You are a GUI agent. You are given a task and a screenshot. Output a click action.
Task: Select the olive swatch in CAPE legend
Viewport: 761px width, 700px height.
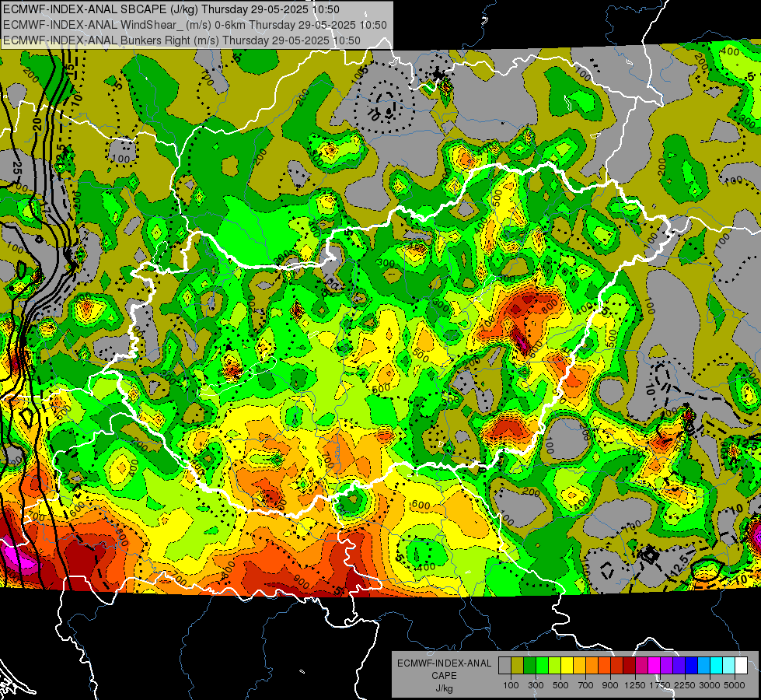click(518, 665)
